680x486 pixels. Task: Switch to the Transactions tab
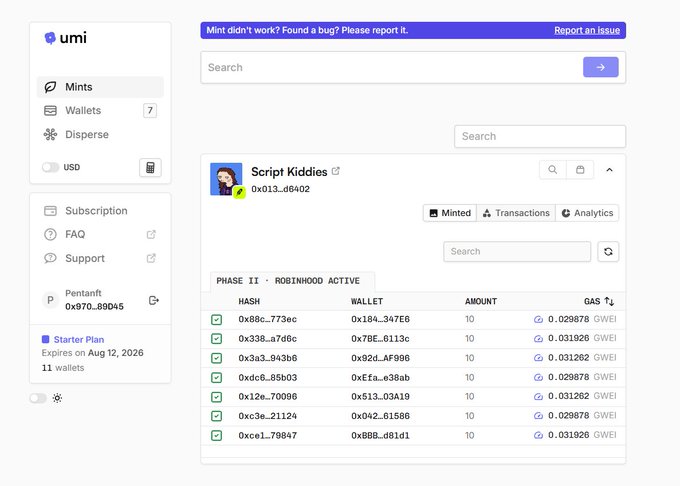point(516,213)
